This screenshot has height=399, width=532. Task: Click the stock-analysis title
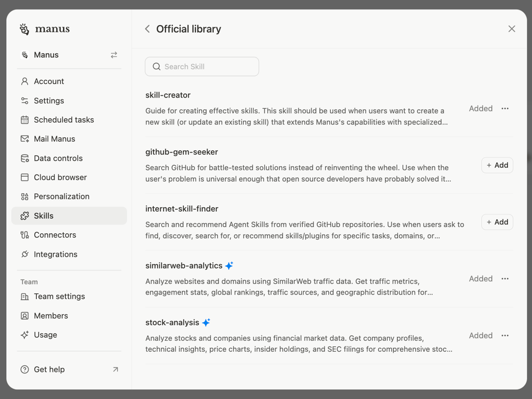(x=172, y=323)
